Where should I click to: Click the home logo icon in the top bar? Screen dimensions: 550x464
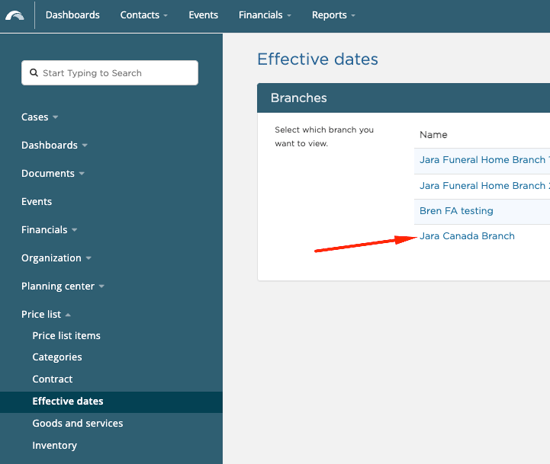(x=15, y=15)
